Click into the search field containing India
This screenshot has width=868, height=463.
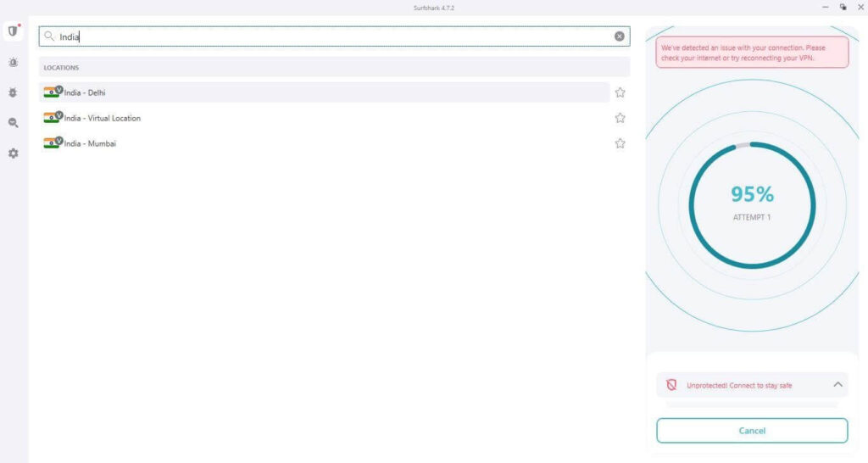331,36
